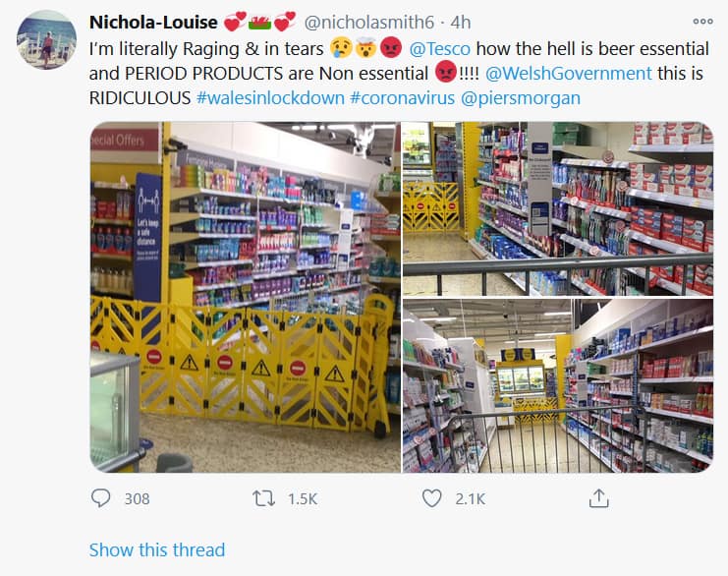Click the Show this thread link
This screenshot has height=576, width=728.
click(x=157, y=550)
